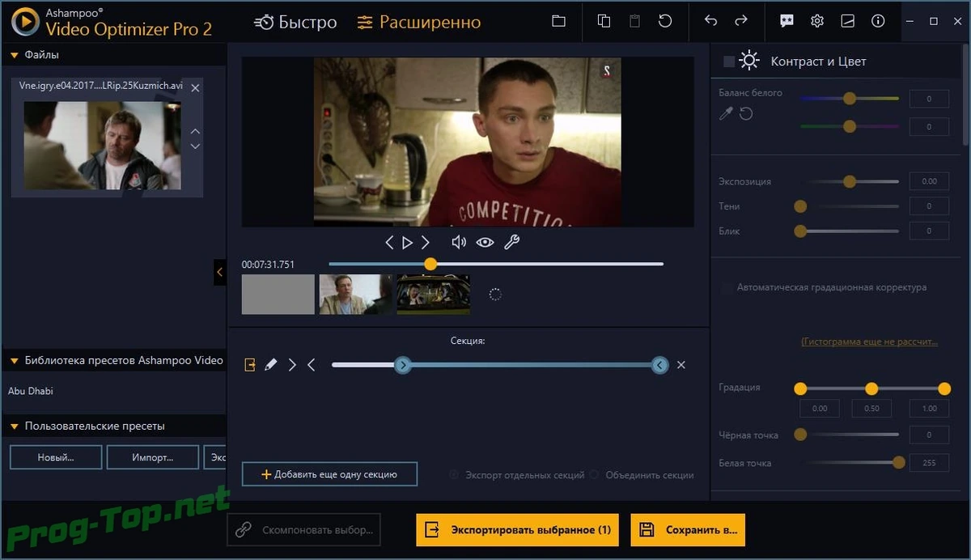The image size is (971, 560).
Task: Set section start with right chevron
Action: point(292,365)
